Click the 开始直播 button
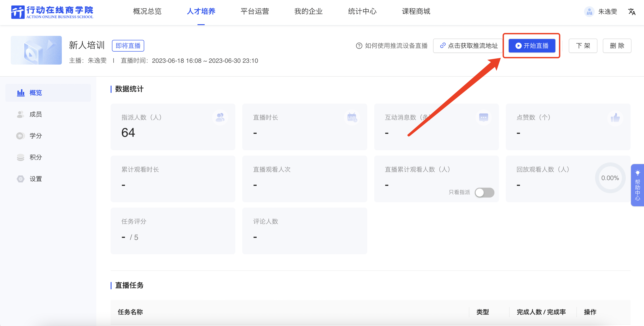644x326 pixels. (x=532, y=46)
